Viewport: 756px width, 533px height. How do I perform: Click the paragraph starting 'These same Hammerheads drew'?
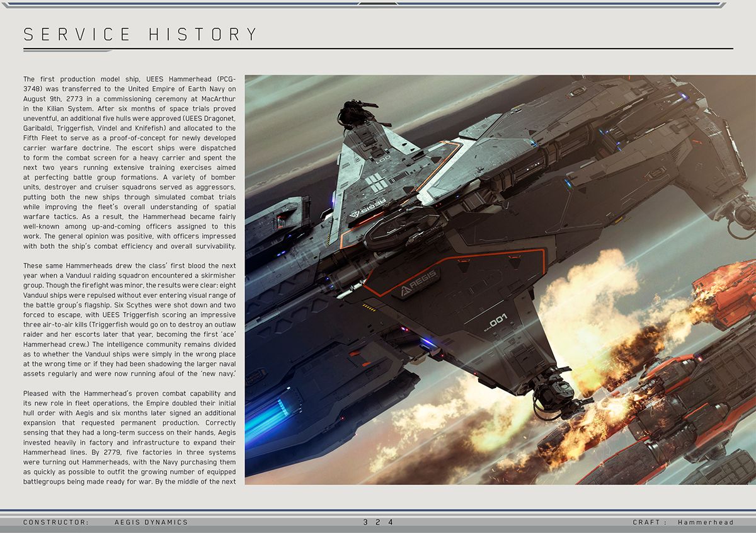(x=130, y=320)
